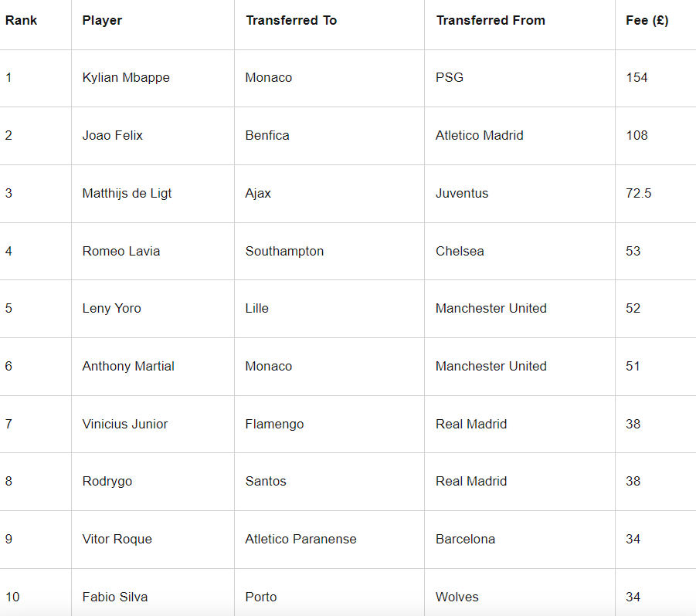Click the Rank column header
The height and width of the screenshot is (616, 696).
(x=21, y=21)
